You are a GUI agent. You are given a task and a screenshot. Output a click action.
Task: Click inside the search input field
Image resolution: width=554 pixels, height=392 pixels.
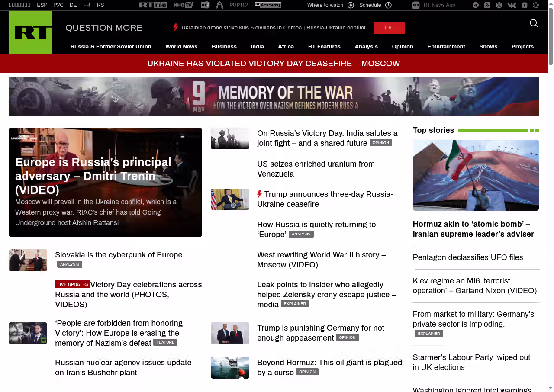tap(478, 23)
